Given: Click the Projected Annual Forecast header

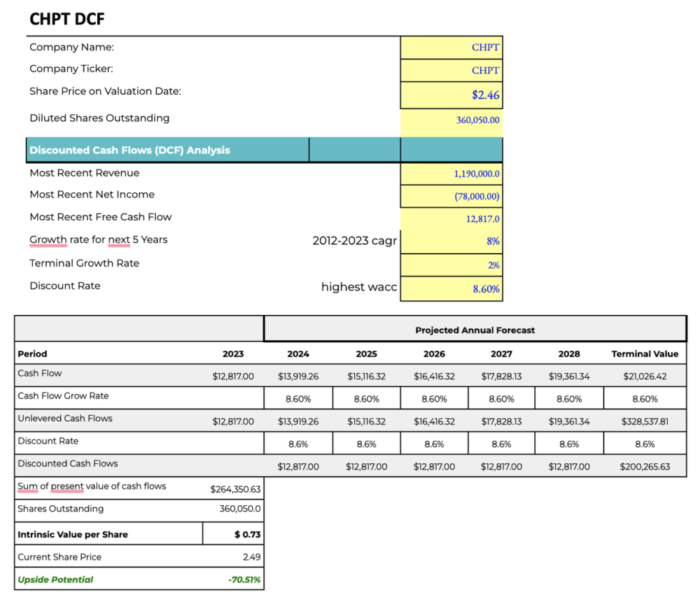Looking at the screenshot, I should (475, 330).
